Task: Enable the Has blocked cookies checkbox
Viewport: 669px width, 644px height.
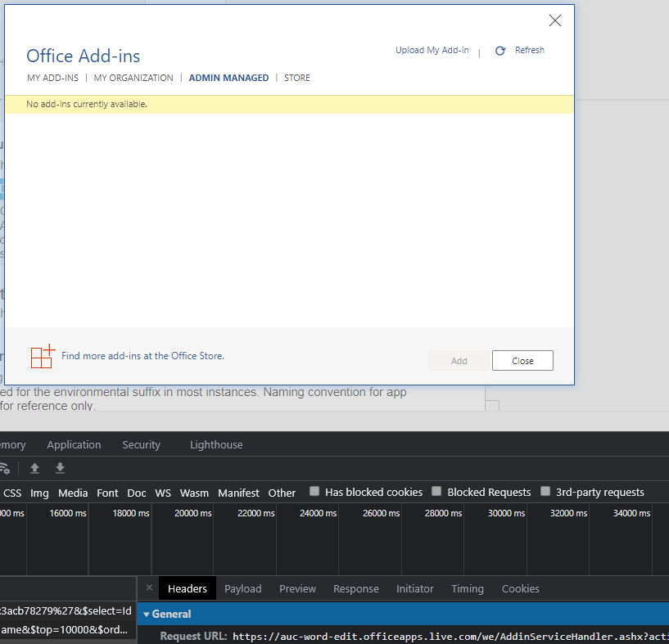Action: (x=314, y=491)
